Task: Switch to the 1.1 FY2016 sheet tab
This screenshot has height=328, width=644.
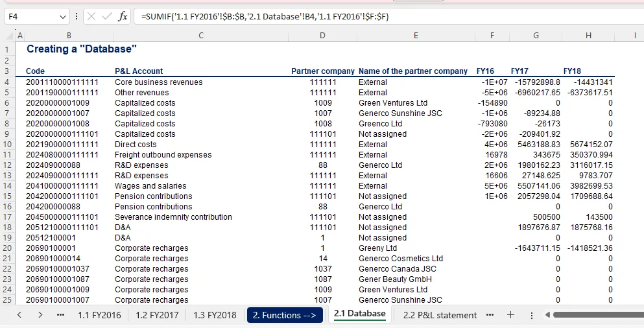Action: coord(99,315)
